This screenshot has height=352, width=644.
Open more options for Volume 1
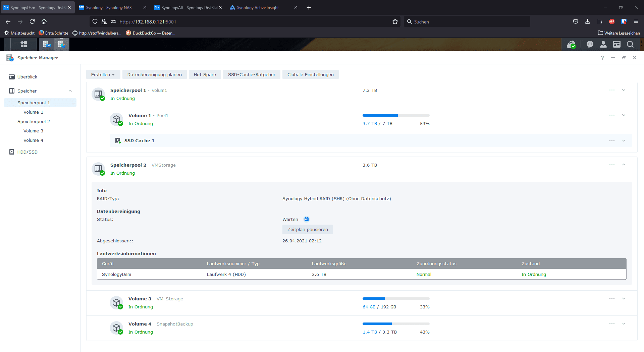612,115
